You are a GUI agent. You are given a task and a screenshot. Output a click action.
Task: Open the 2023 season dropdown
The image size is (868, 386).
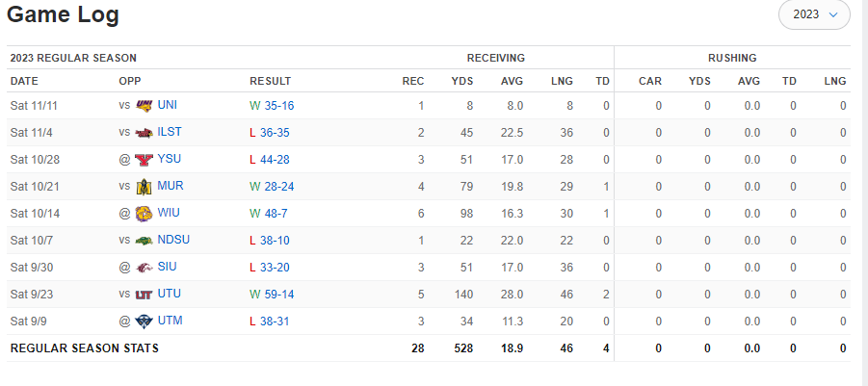click(814, 14)
